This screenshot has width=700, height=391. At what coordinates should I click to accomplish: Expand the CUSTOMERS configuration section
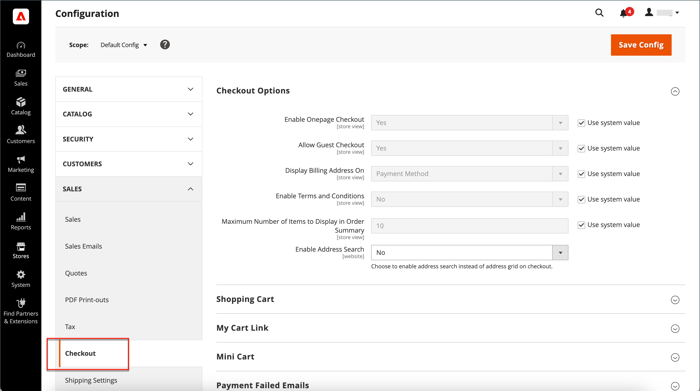click(129, 164)
